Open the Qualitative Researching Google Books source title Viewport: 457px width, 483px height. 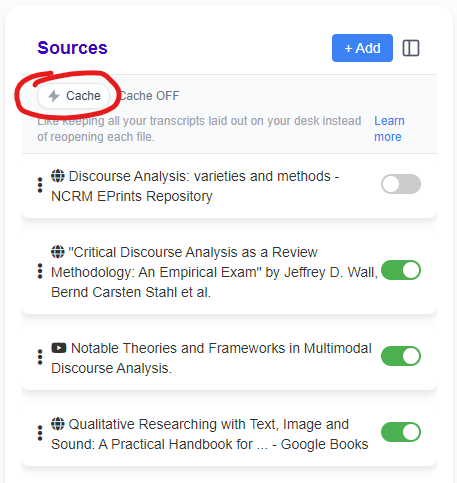[210, 434]
